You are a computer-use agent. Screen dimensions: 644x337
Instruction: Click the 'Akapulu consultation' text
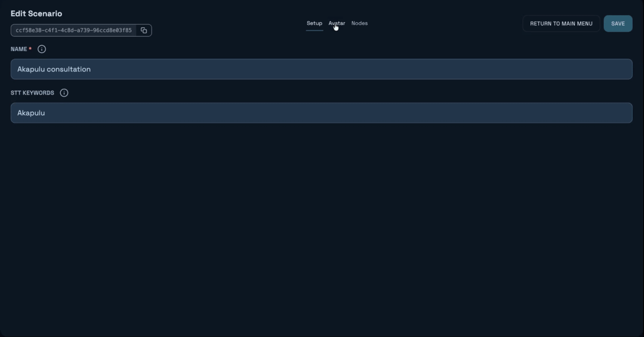(x=54, y=69)
